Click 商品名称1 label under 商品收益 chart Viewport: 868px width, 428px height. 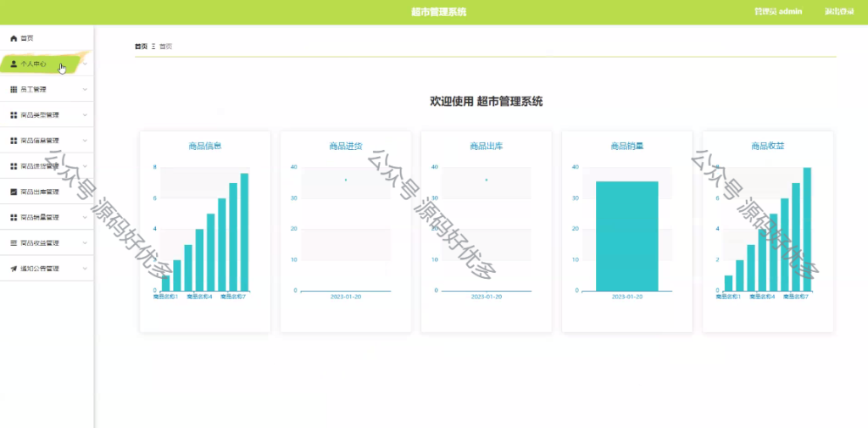(x=728, y=297)
